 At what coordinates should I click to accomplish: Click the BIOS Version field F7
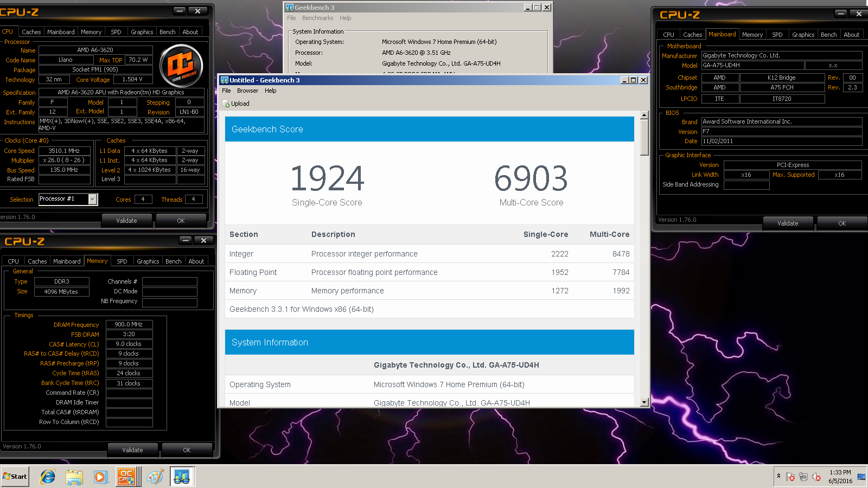coord(782,131)
